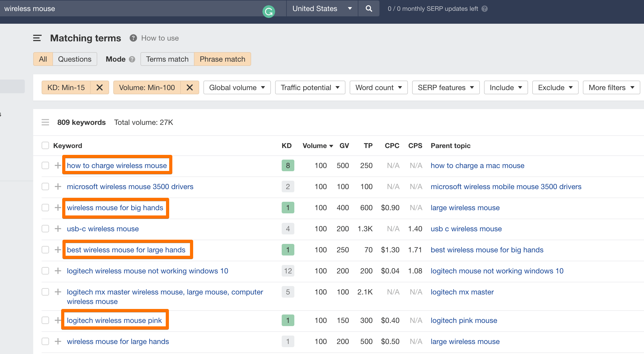
Task: Check the 'logitech wireless mouse pink' checkbox
Action: pyautogui.click(x=45, y=320)
